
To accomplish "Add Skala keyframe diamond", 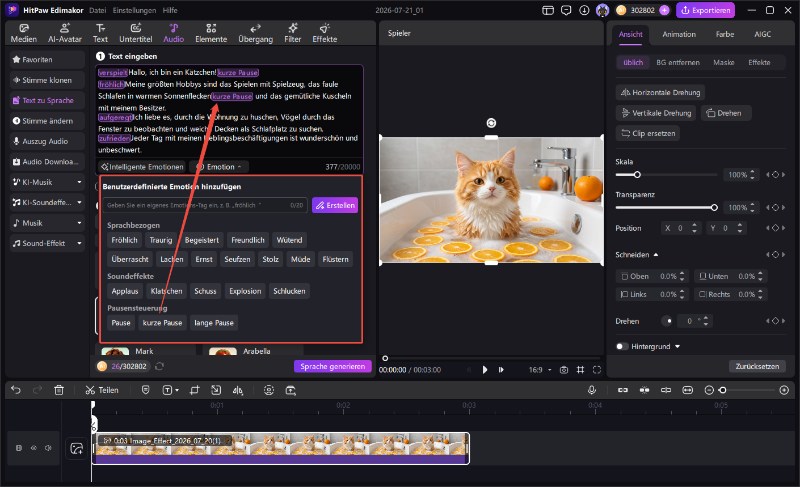I will [776, 174].
